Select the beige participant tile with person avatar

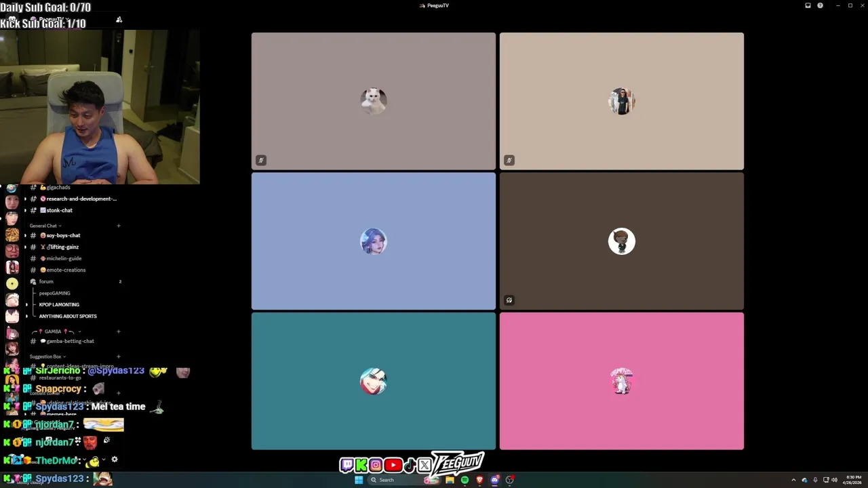coord(622,101)
